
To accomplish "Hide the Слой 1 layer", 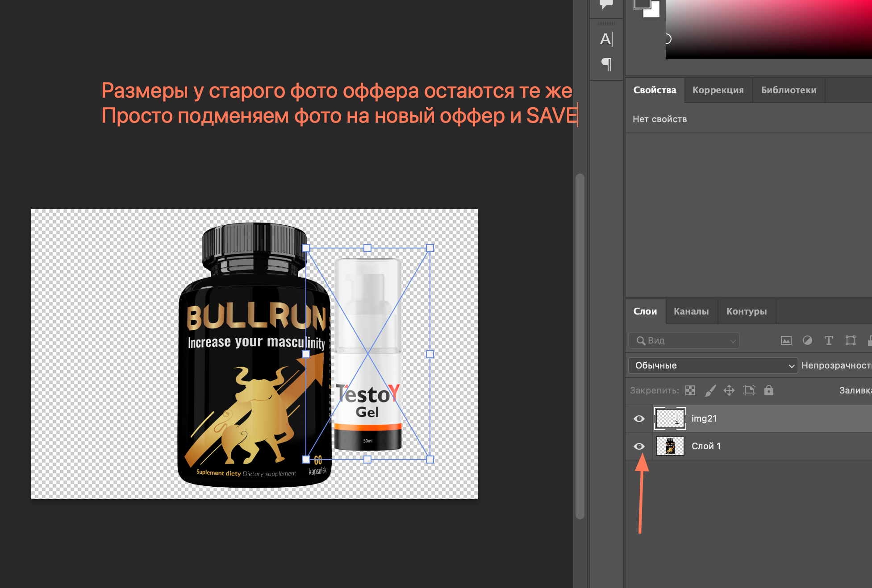I will pyautogui.click(x=639, y=446).
